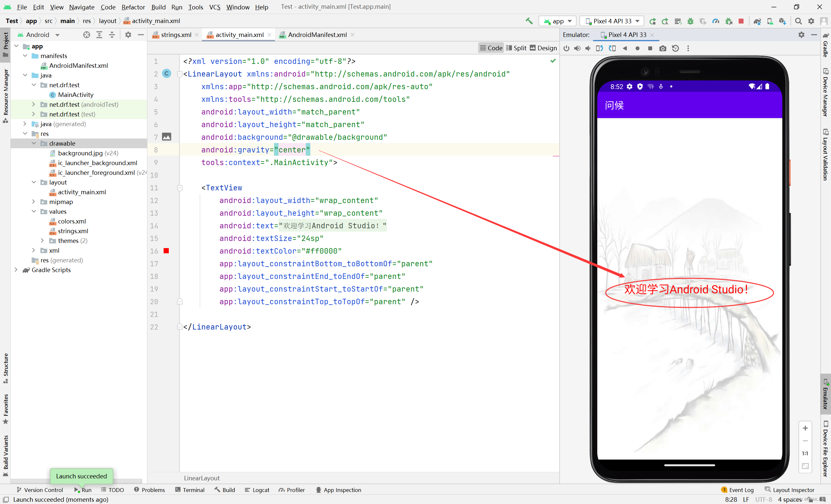
Task: Switch editor to Split view
Action: point(516,48)
